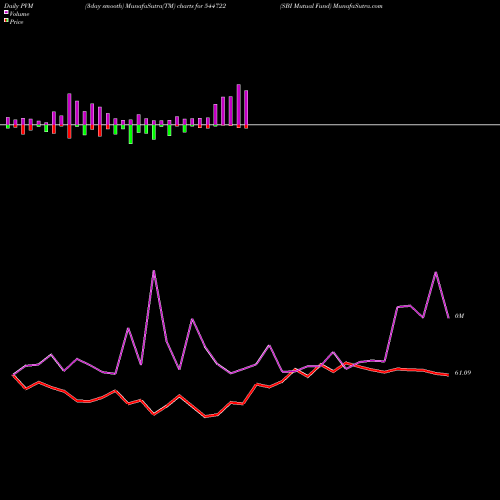500x500 pixels.
Task: Click the '6M' volume value label
Action: (459, 316)
